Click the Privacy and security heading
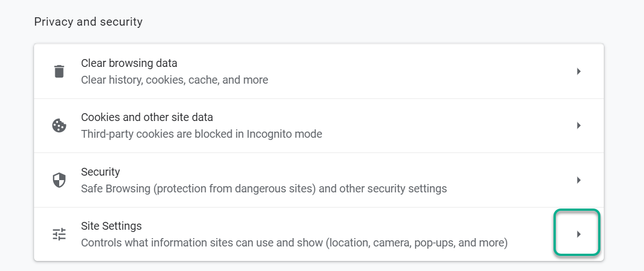Image resolution: width=644 pixels, height=271 pixels. [88, 22]
